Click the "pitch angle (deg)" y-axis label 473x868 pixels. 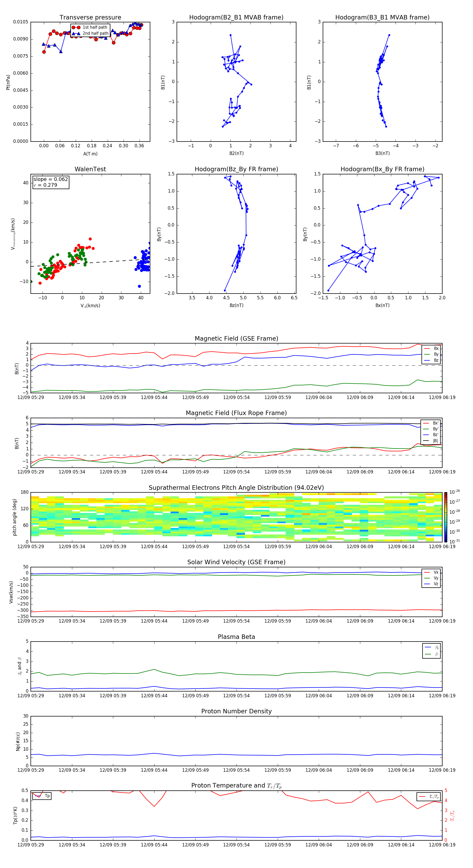click(14, 517)
